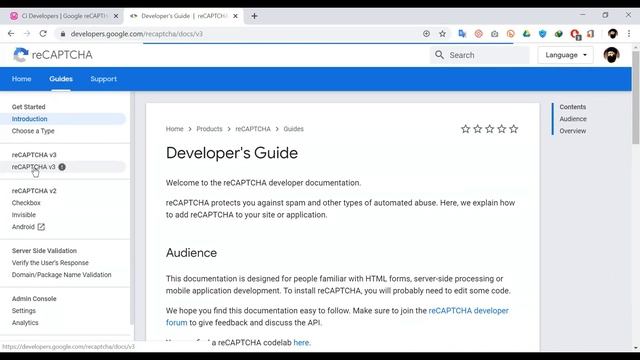The image size is (640, 360).
Task: Open the reCAPTCHA developer forum link
Action: point(469,311)
